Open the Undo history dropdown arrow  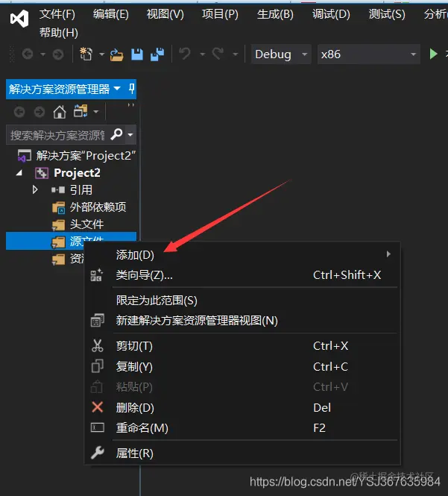click(x=202, y=54)
